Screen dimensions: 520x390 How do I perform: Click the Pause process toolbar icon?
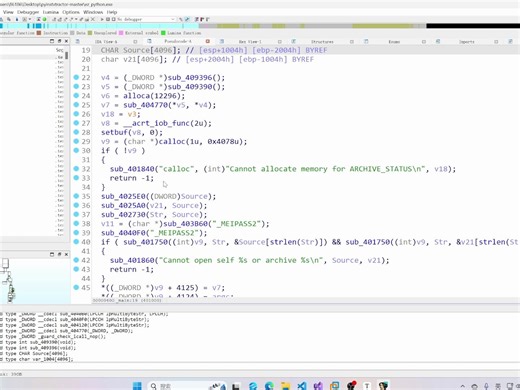click(108, 19)
